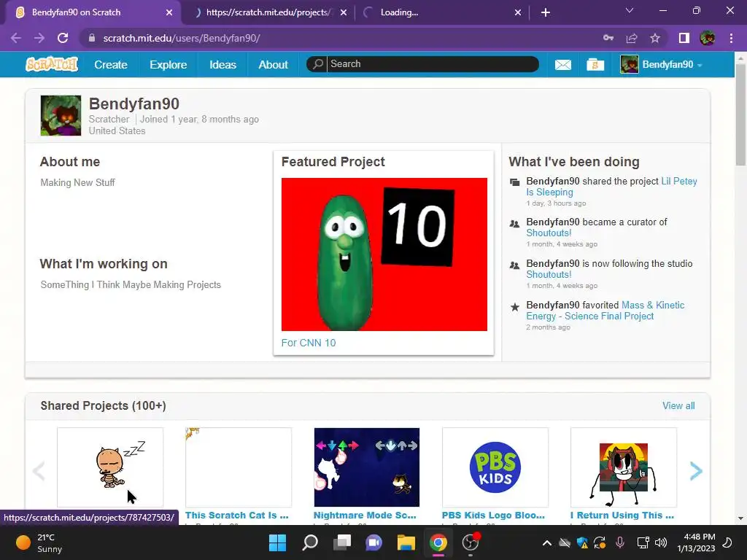This screenshot has width=747, height=560.
Task: Open the Windows Start menu
Action: pos(277,542)
